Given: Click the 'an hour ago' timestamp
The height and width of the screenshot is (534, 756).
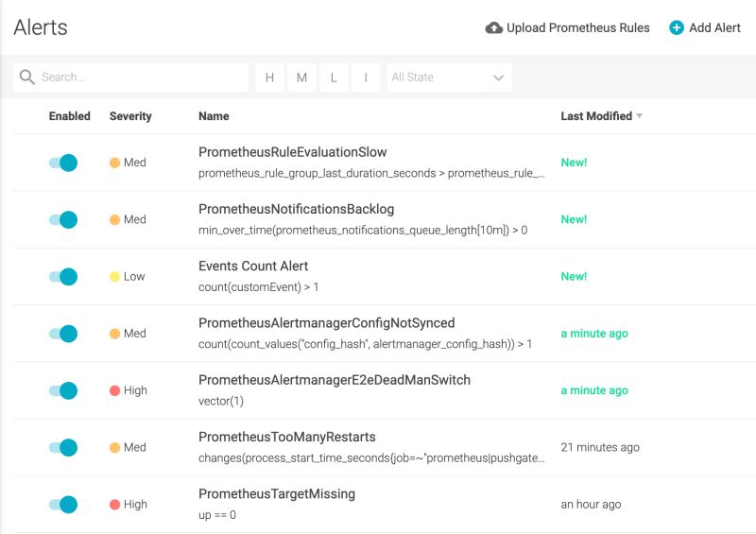Looking at the screenshot, I should pyautogui.click(x=591, y=504).
